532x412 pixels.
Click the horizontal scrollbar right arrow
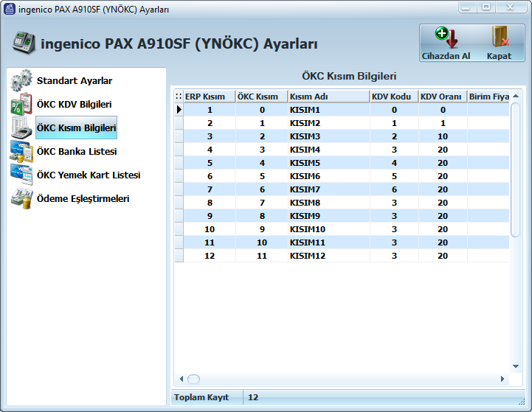[x=502, y=379]
